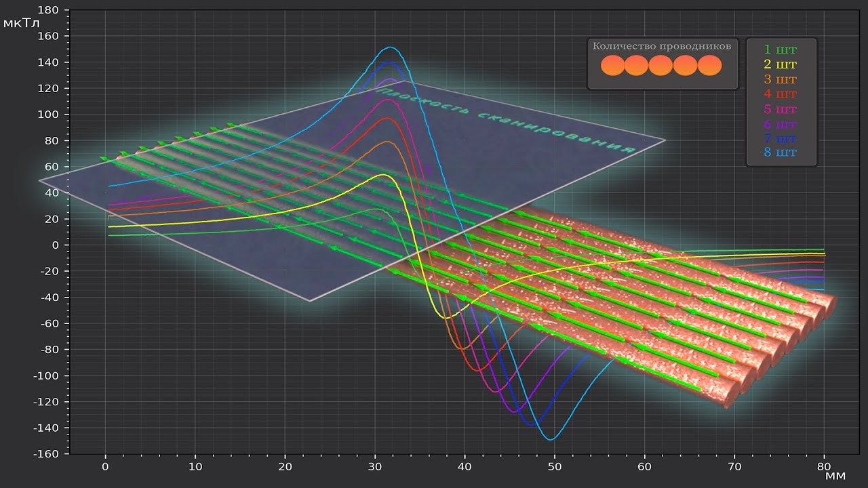
Task: Click the 100 tick on the vertical axis
Action: pos(50,115)
